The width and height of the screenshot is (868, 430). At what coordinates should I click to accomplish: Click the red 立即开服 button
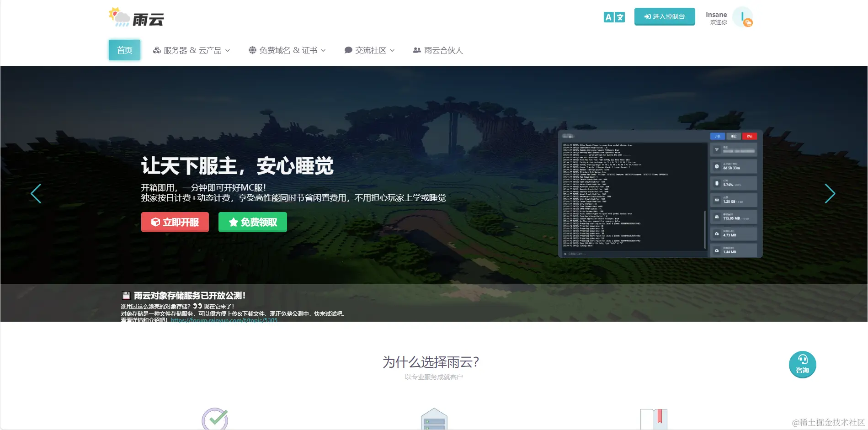click(x=175, y=222)
